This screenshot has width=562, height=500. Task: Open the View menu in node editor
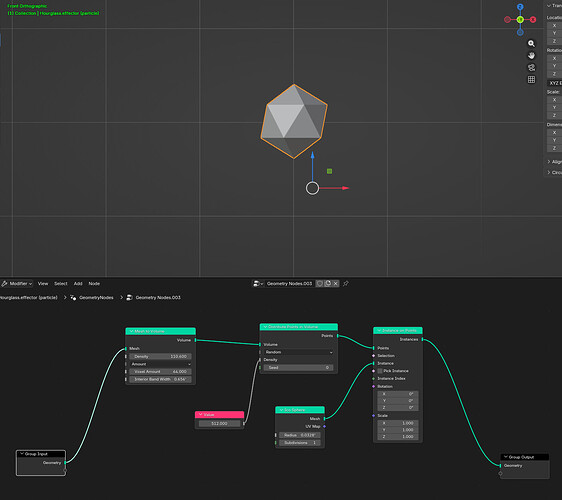[43, 284]
